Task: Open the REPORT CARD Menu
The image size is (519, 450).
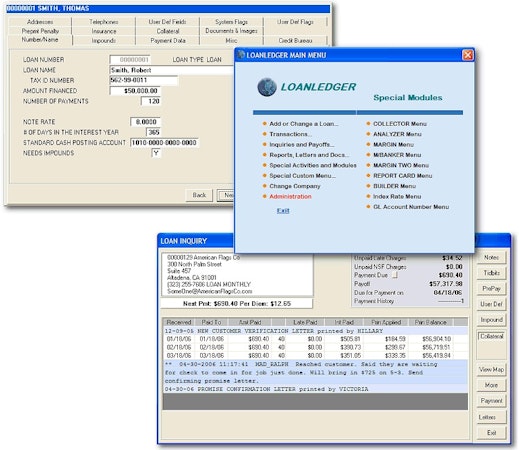Action: (x=402, y=175)
